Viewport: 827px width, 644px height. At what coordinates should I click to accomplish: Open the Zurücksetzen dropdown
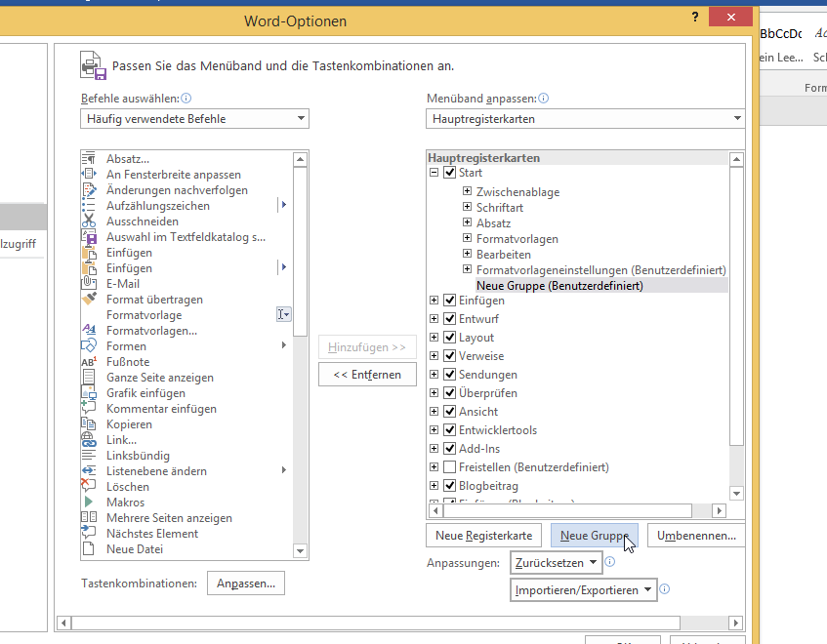556,563
